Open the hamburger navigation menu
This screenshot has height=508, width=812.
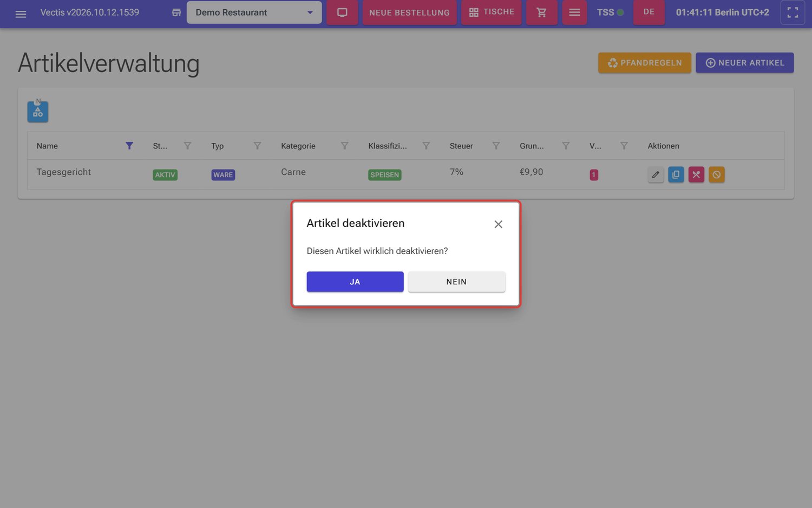pyautogui.click(x=21, y=14)
